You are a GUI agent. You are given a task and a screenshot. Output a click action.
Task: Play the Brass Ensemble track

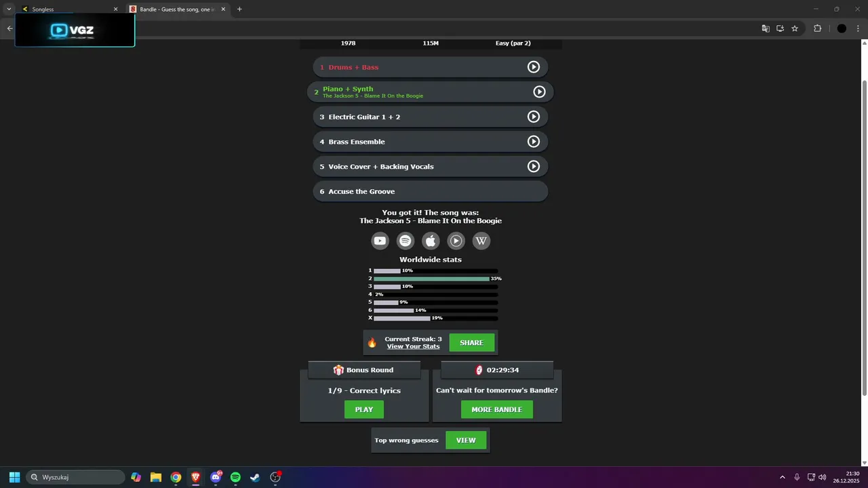pos(534,142)
